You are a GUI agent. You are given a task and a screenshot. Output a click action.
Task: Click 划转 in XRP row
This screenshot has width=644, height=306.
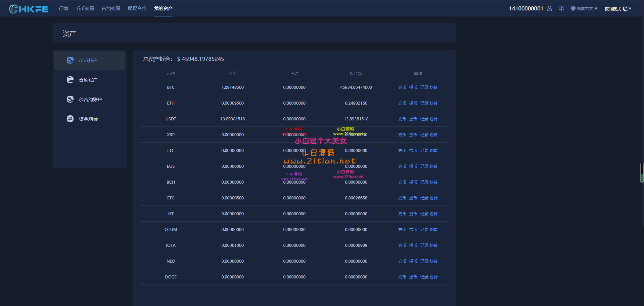433,135
